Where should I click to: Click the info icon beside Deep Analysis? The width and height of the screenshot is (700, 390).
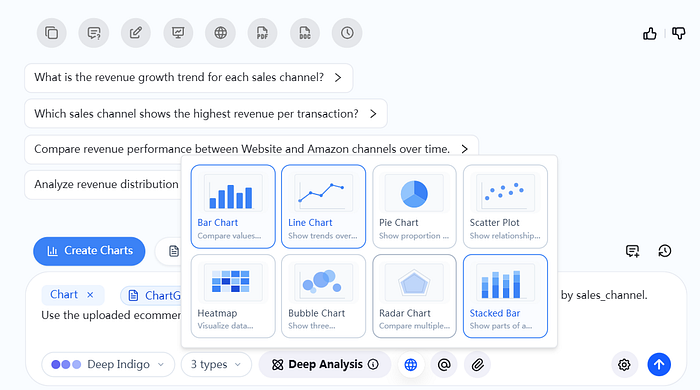[x=373, y=365]
